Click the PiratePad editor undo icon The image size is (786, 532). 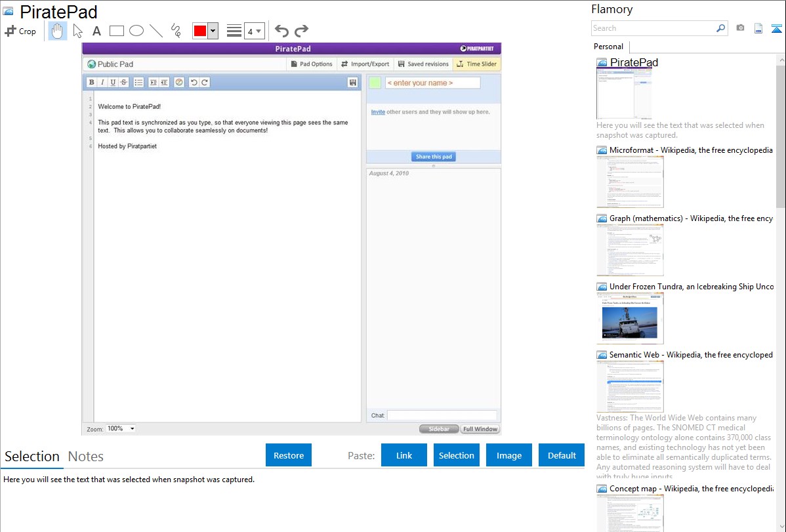194,82
